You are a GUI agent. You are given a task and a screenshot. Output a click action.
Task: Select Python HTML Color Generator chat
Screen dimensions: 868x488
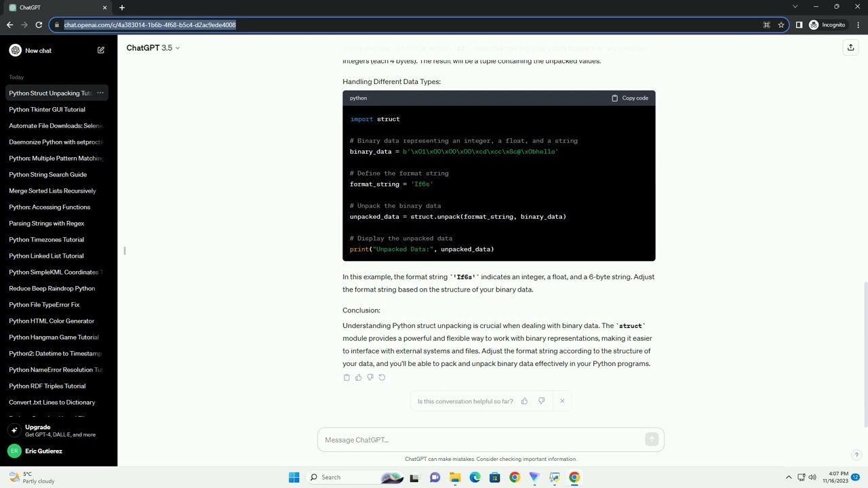(58, 321)
